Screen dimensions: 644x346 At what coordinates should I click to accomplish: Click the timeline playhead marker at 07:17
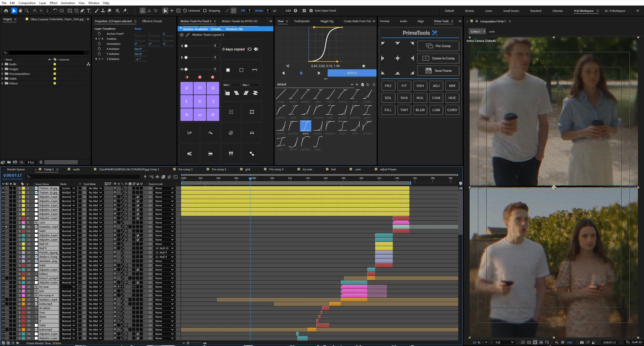click(x=250, y=179)
